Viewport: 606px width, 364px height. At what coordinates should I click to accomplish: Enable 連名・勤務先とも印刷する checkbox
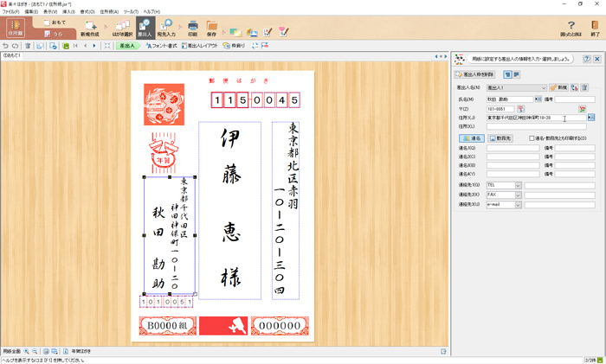532,137
